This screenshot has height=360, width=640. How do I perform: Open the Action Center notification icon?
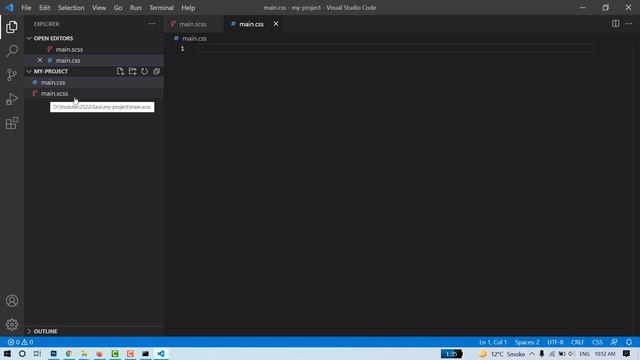627,354
